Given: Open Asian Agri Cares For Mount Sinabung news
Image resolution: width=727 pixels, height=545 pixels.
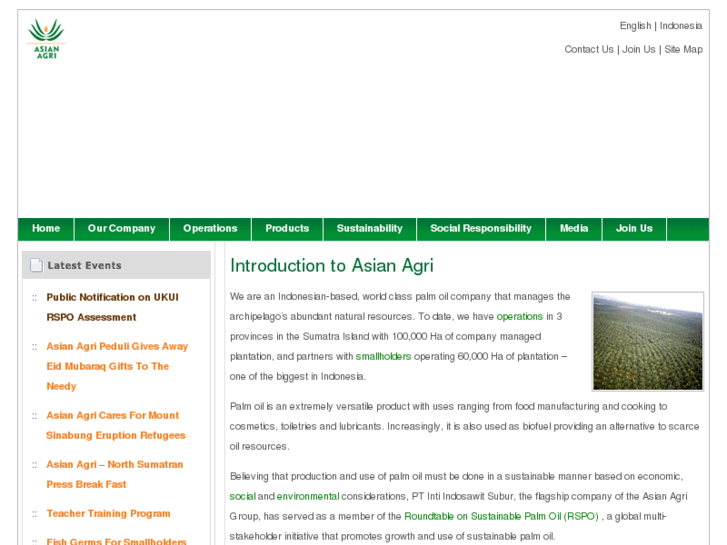Looking at the screenshot, I should coord(115,425).
